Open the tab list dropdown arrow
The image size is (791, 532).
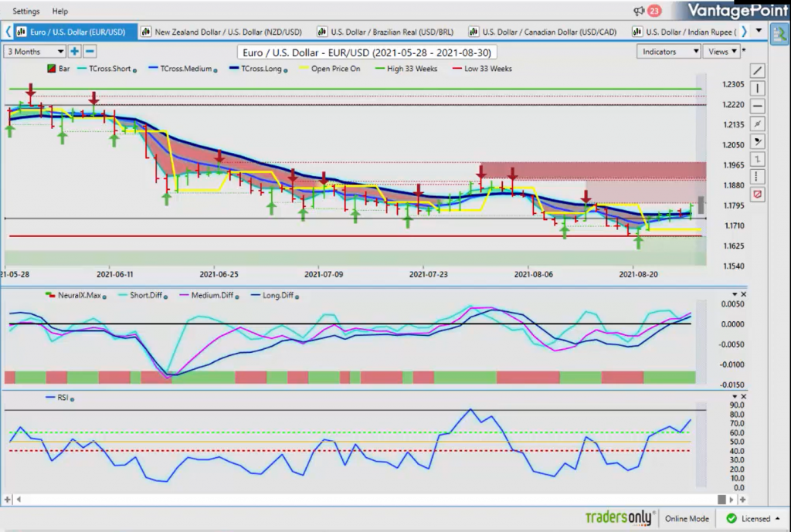pos(759,31)
